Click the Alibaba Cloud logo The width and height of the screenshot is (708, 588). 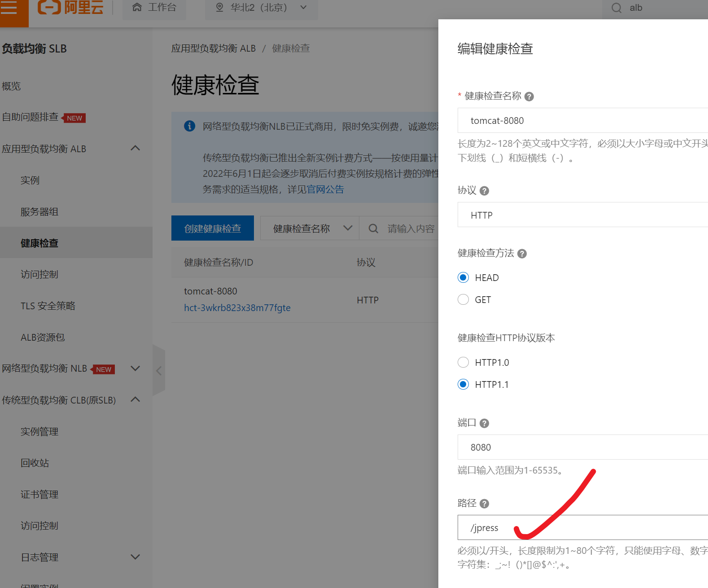pos(70,8)
